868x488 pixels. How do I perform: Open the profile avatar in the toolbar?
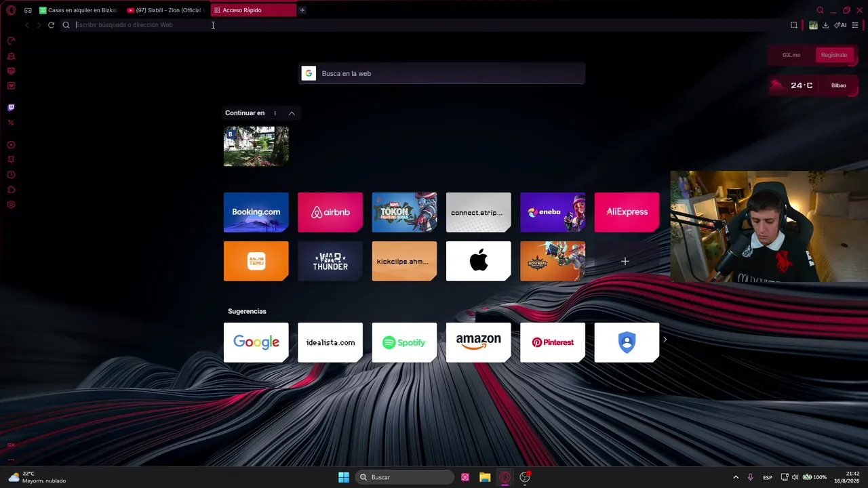pyautogui.click(x=813, y=25)
